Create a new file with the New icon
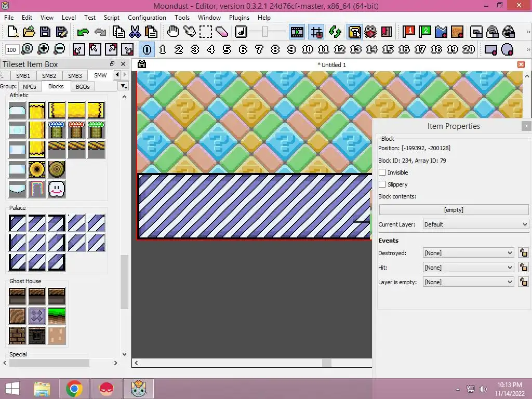This screenshot has height=399, width=532. [12, 32]
